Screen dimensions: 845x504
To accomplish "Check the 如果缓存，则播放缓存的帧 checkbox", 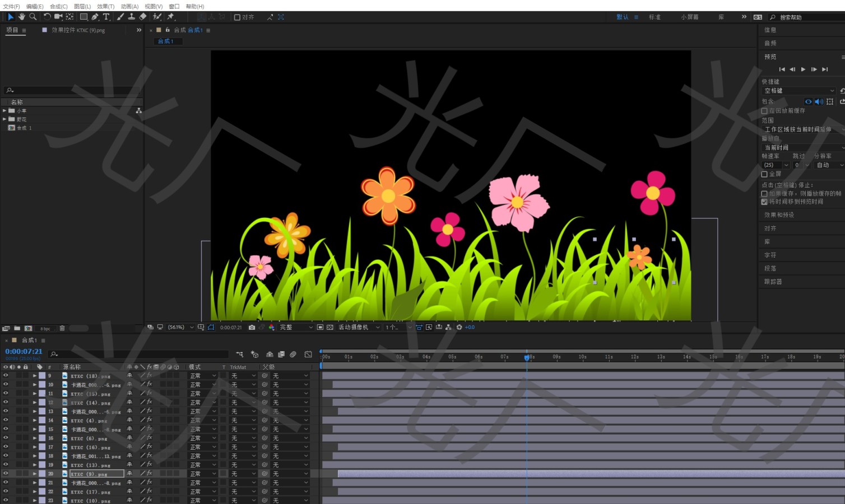I will 764,194.
